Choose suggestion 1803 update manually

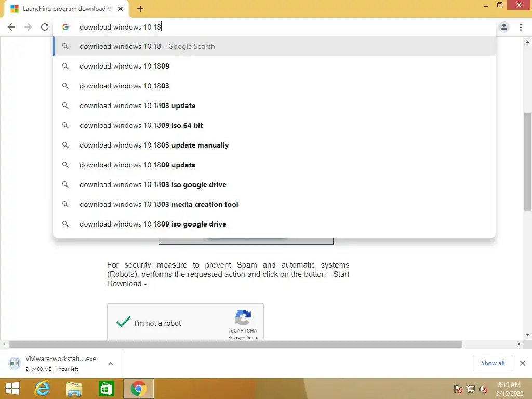(274, 145)
